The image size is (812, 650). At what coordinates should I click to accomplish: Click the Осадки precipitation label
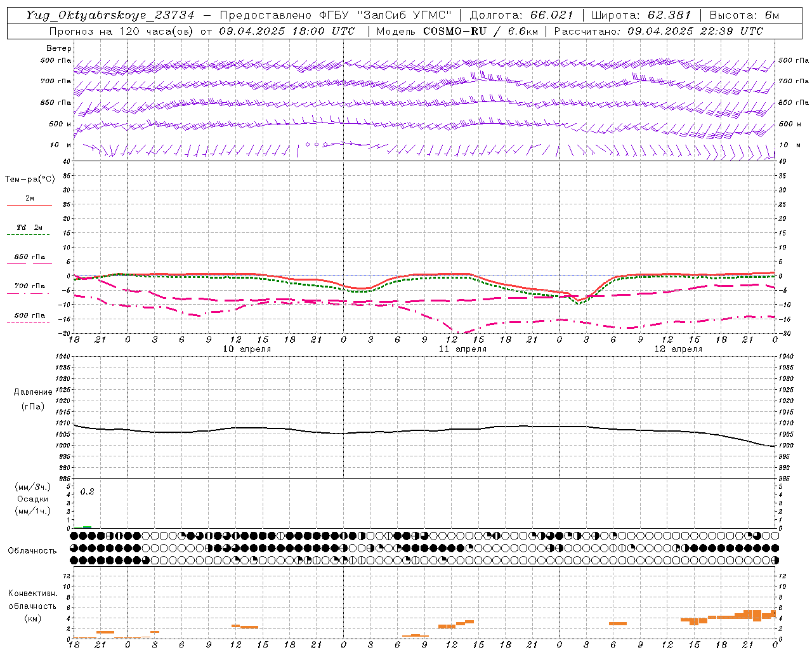(32, 499)
